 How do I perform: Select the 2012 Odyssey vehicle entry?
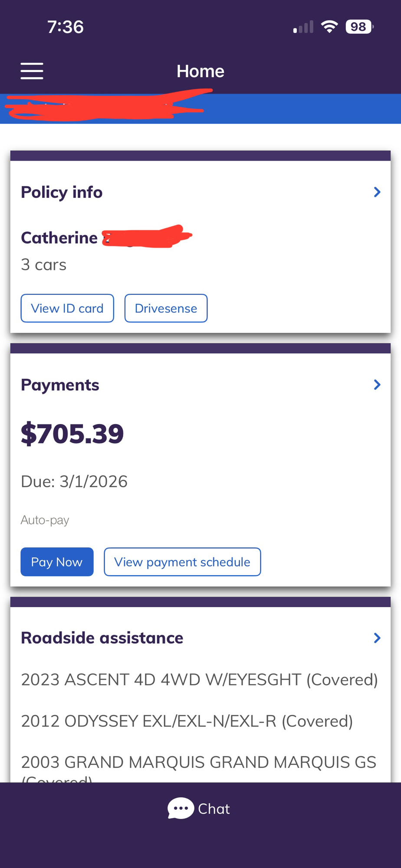(x=187, y=721)
